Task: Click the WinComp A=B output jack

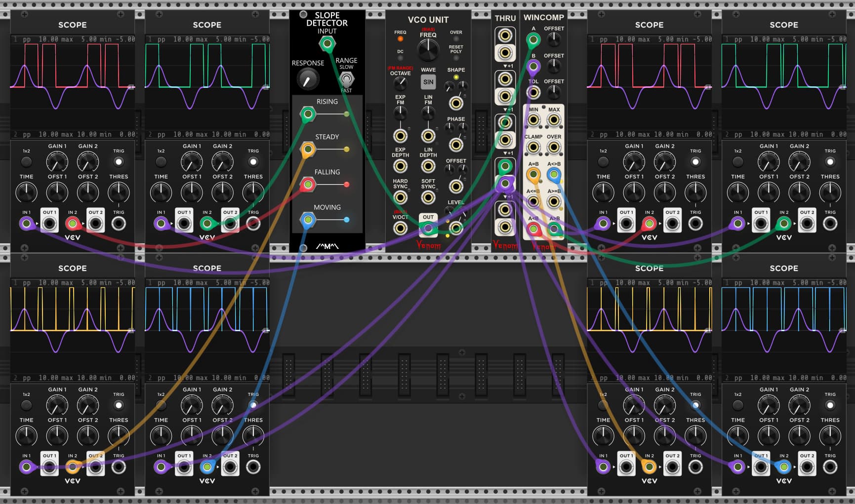Action: click(x=533, y=174)
